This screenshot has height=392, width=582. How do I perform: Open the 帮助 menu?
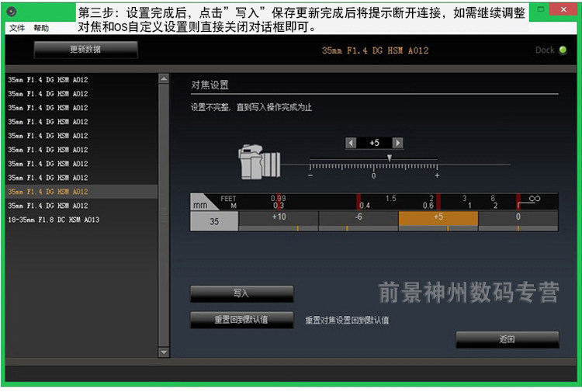coord(41,28)
